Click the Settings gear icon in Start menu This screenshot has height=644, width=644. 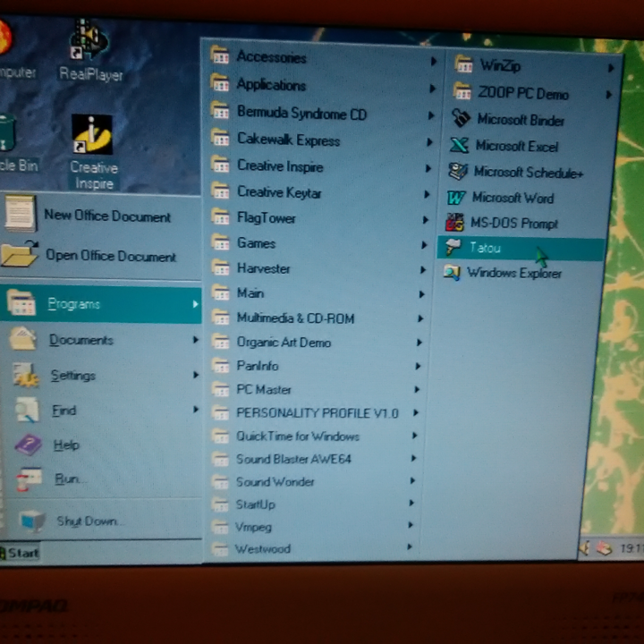point(25,374)
